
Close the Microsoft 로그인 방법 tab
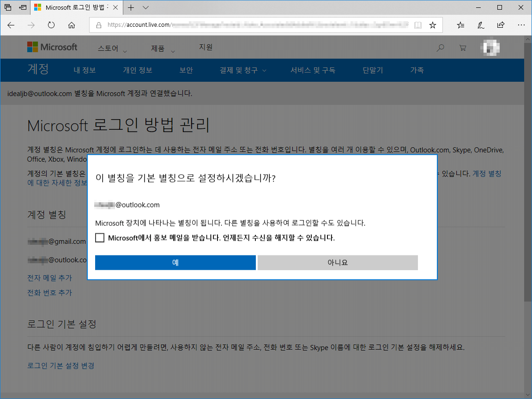pos(115,7)
